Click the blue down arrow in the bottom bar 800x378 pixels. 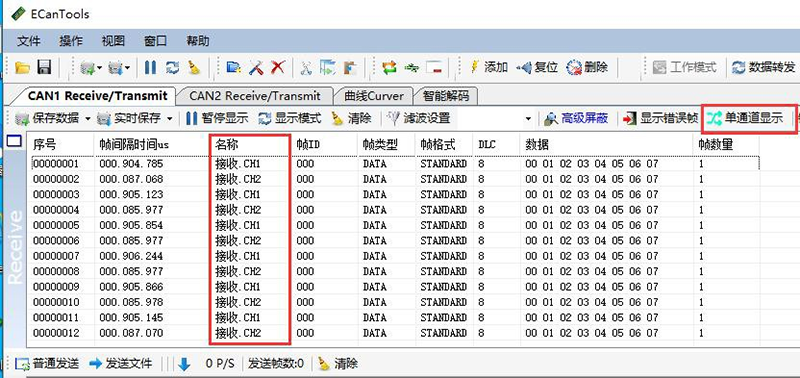click(x=184, y=364)
